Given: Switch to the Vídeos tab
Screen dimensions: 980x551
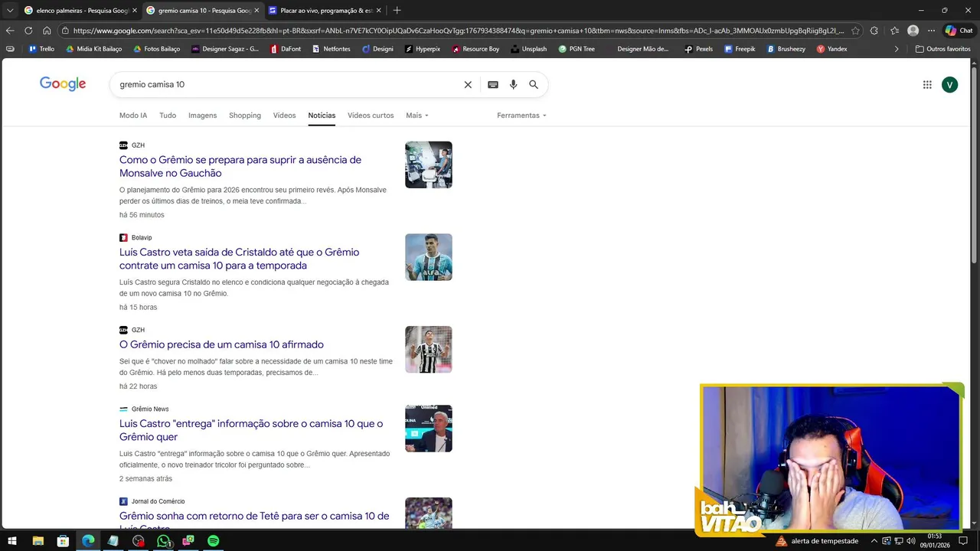Looking at the screenshot, I should pyautogui.click(x=284, y=116).
